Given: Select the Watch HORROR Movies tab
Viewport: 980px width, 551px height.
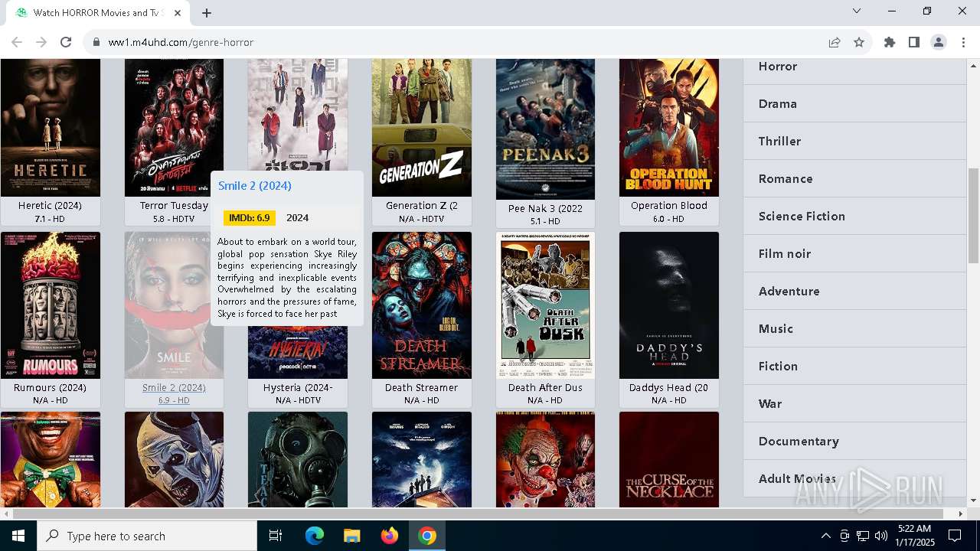Looking at the screenshot, I should (x=98, y=13).
